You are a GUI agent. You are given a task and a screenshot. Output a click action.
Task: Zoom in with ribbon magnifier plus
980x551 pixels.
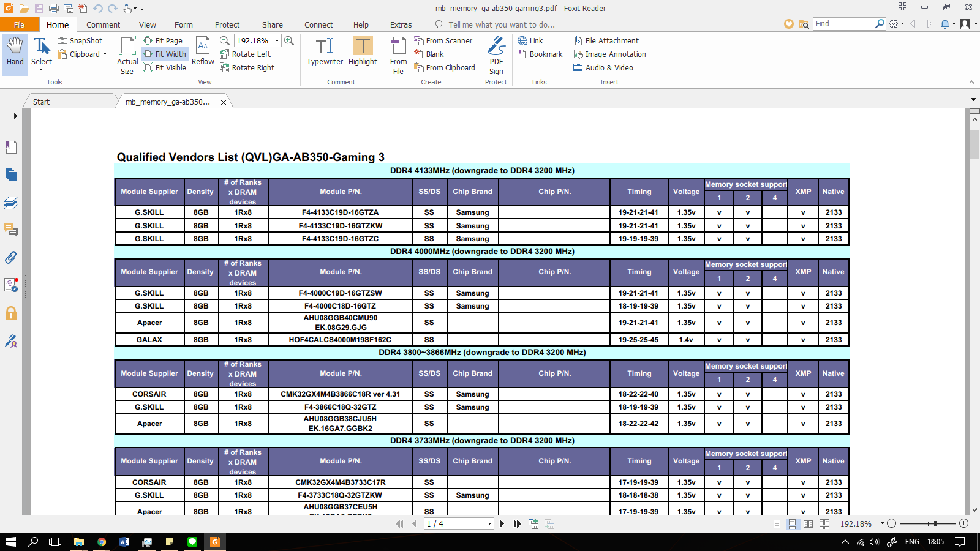click(x=289, y=40)
